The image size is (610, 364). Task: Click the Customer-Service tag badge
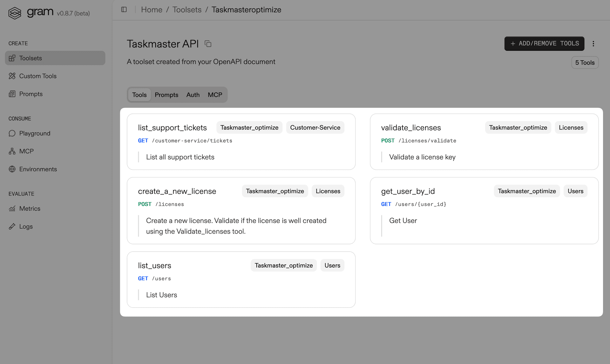coord(315,128)
